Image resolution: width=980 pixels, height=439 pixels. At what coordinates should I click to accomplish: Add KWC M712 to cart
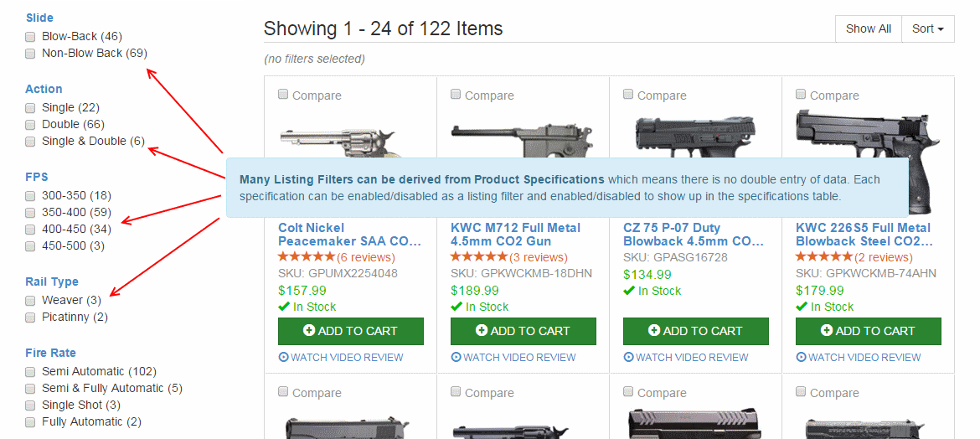pyautogui.click(x=524, y=331)
